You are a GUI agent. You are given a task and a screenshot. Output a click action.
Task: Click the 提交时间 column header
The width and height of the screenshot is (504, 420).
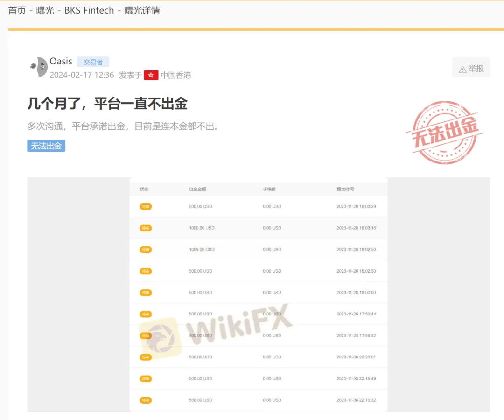[345, 189]
